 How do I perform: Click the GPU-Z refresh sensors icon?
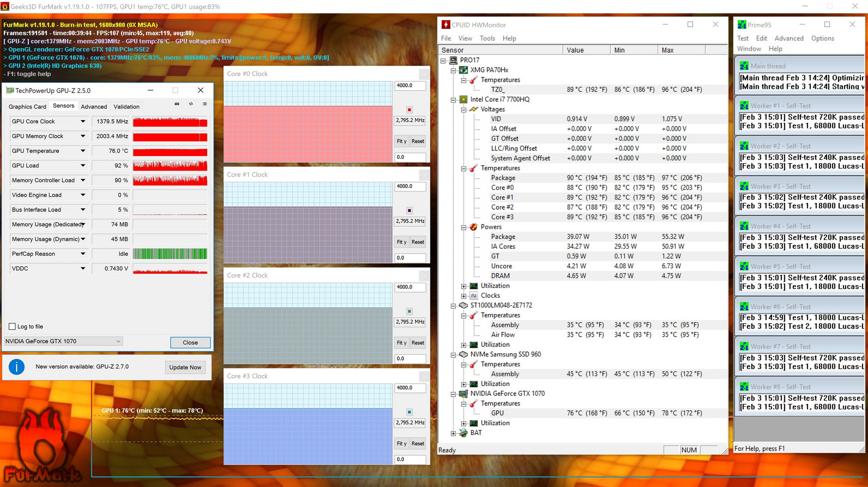click(191, 104)
